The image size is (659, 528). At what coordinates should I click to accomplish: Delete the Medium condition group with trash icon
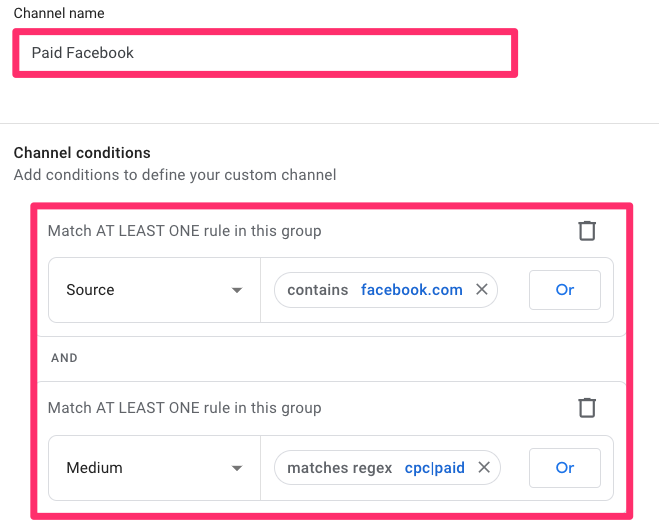(587, 408)
